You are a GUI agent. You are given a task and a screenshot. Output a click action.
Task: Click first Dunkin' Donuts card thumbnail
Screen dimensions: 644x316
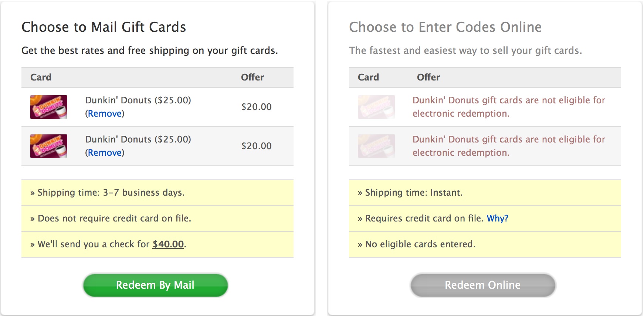click(49, 107)
